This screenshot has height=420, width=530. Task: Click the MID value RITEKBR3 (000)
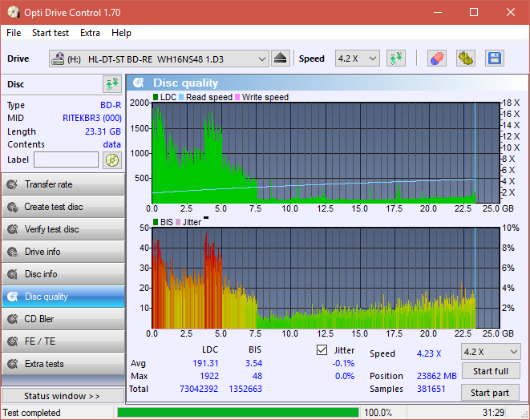point(92,118)
